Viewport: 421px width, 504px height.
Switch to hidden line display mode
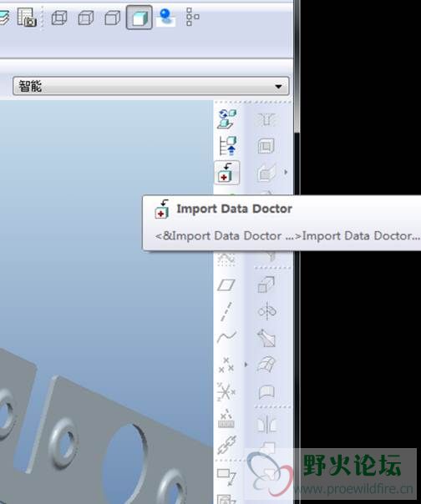coord(86,18)
